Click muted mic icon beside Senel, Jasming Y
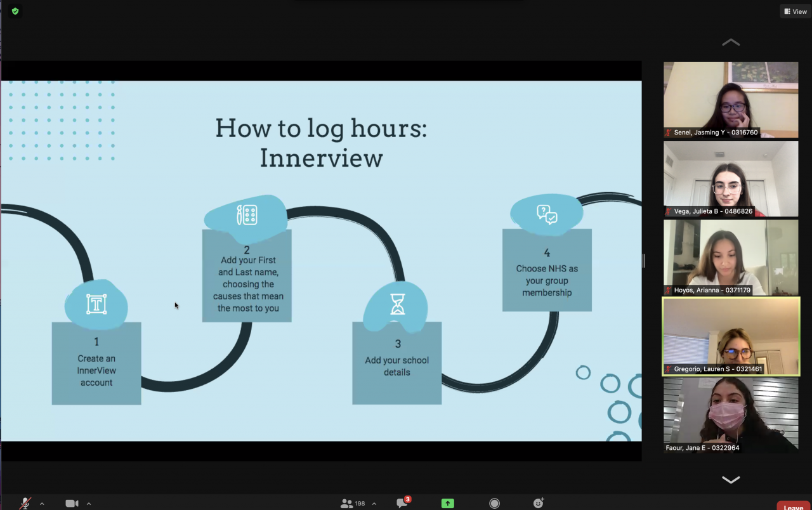 point(669,133)
